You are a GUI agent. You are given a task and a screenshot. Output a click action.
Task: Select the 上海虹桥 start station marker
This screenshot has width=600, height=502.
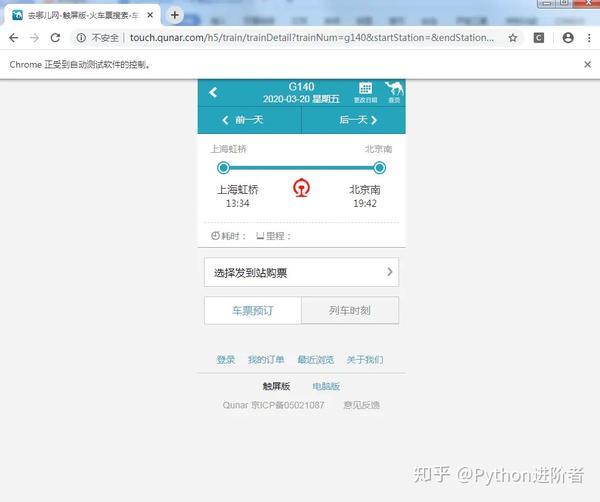pos(223,168)
